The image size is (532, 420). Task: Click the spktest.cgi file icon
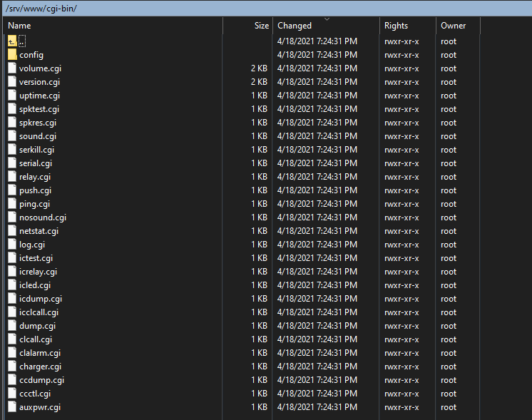point(12,109)
